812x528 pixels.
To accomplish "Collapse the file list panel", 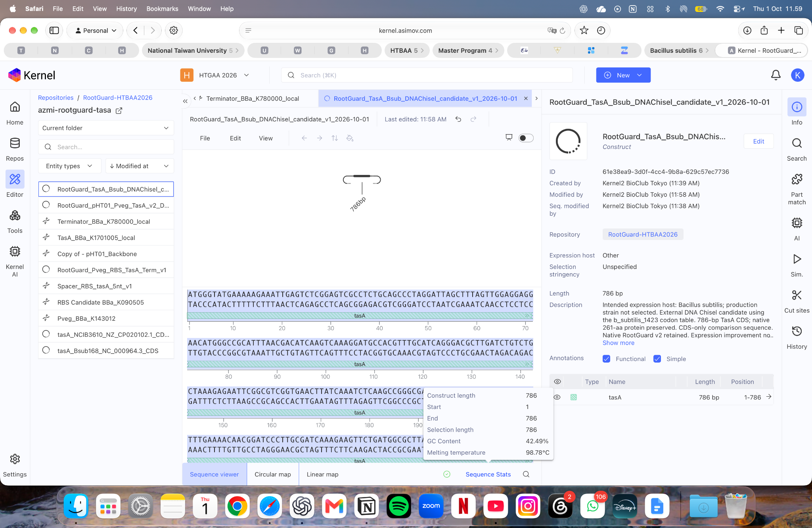I will (x=185, y=101).
